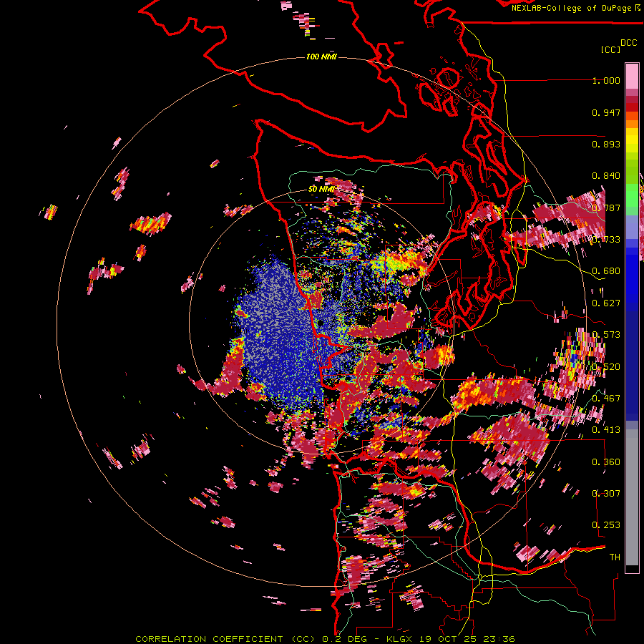644x644 pixels.
Task: Click the 100 NMI range ring label
Action: (x=321, y=57)
